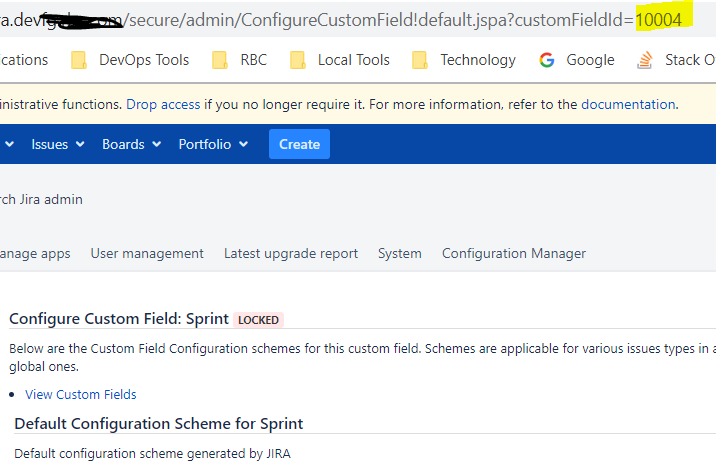716x473 pixels.
Task: Open the Boards dropdown menu
Action: click(x=131, y=144)
